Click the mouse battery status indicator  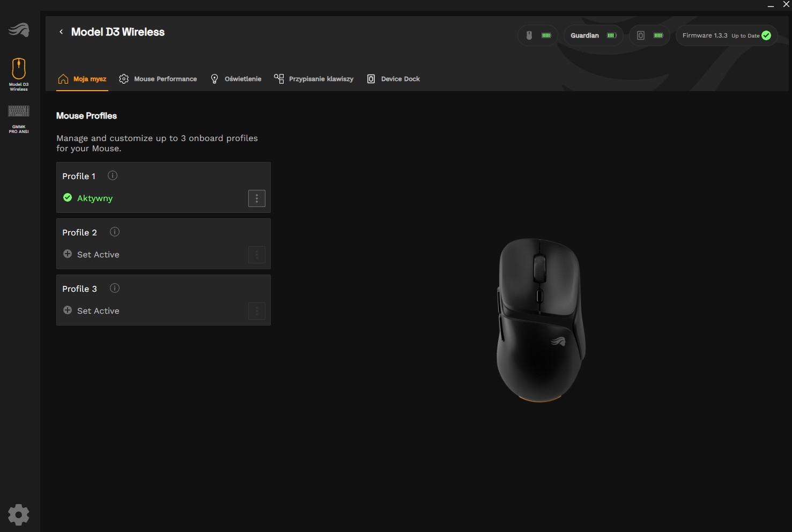[538, 35]
